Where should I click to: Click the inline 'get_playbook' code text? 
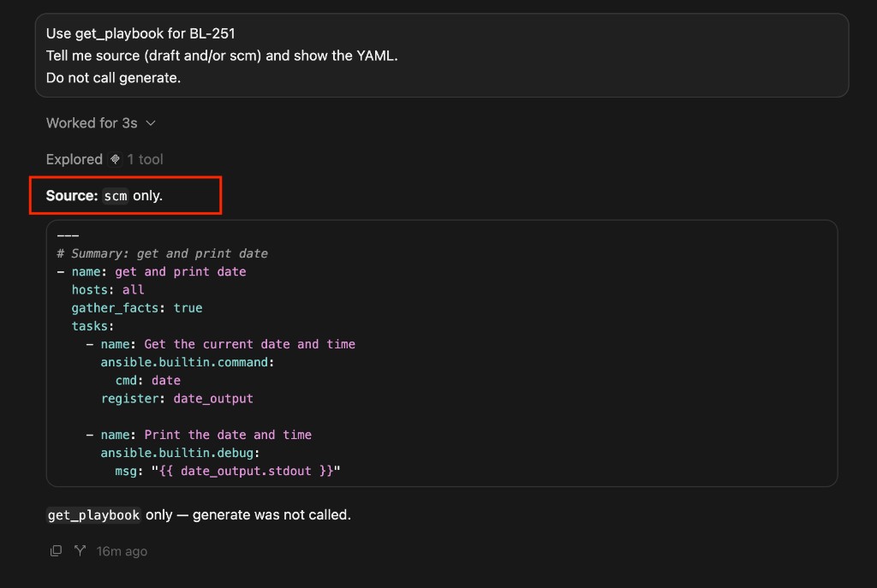(x=93, y=515)
